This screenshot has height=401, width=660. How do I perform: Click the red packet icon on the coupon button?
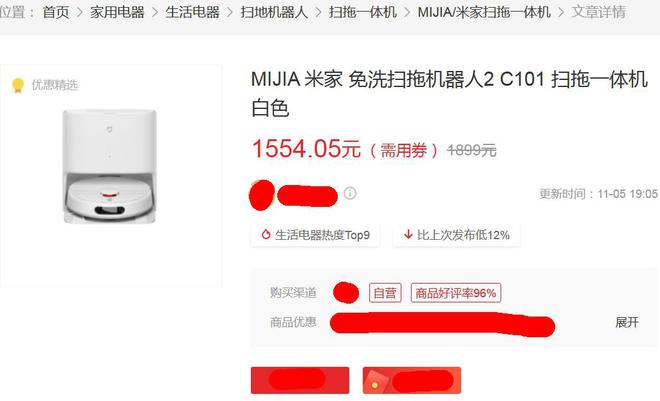[375, 385]
